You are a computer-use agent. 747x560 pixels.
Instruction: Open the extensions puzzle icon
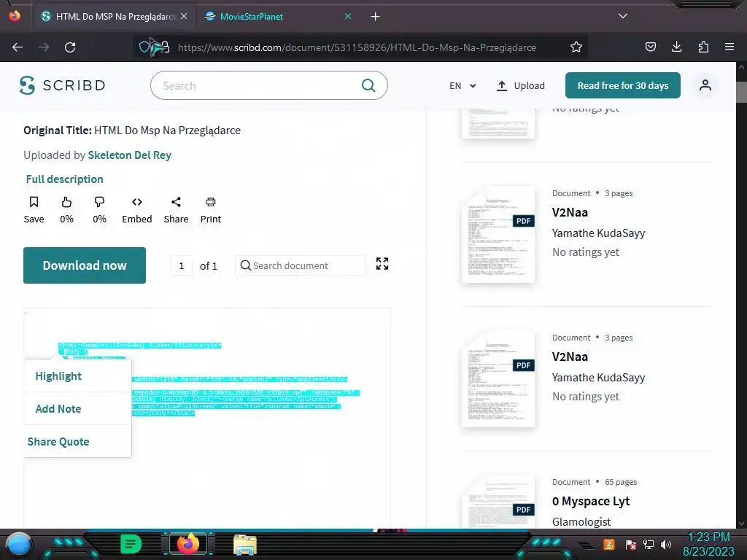pyautogui.click(x=703, y=47)
